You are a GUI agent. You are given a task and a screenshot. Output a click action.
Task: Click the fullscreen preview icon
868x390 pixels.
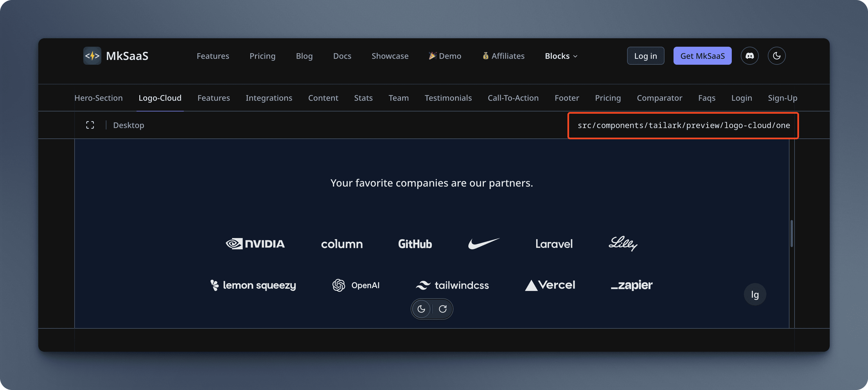coord(90,125)
